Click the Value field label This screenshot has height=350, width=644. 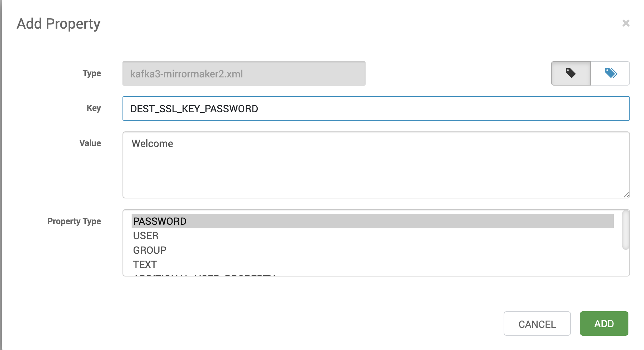coord(90,143)
